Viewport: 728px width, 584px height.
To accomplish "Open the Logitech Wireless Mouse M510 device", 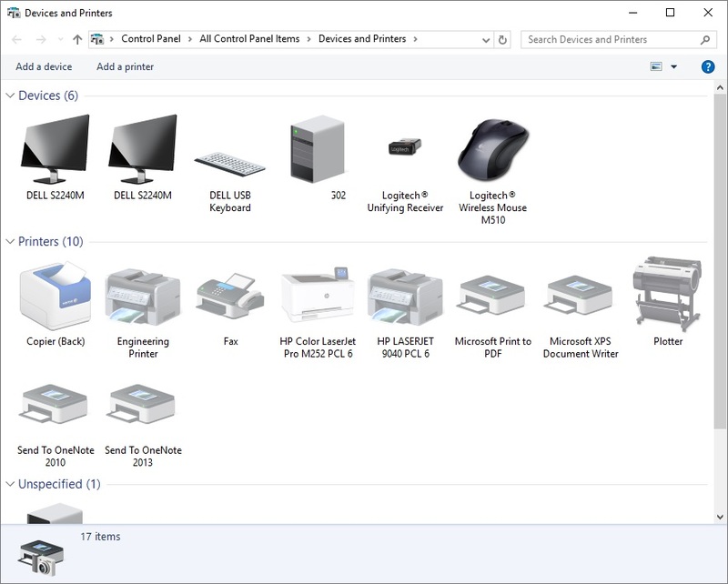I will (491, 150).
